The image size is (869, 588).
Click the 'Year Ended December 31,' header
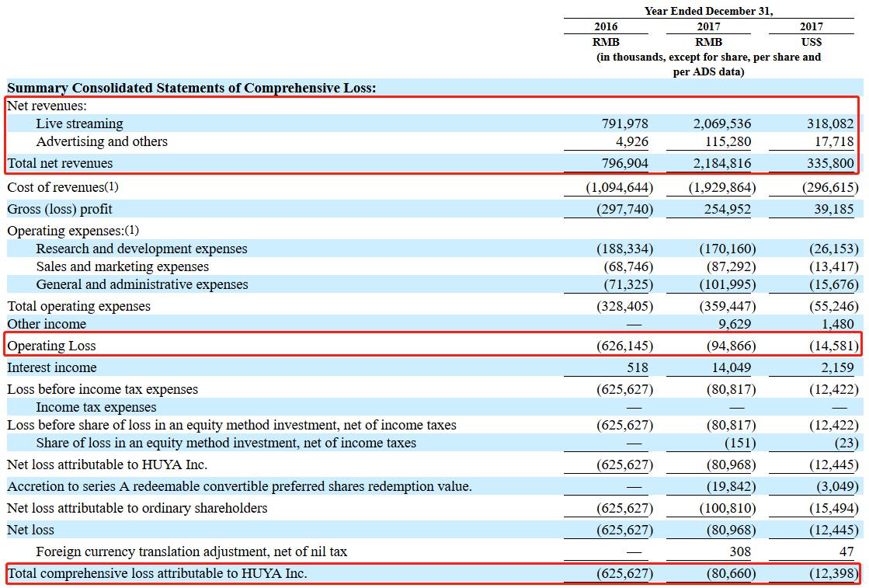[x=708, y=11]
